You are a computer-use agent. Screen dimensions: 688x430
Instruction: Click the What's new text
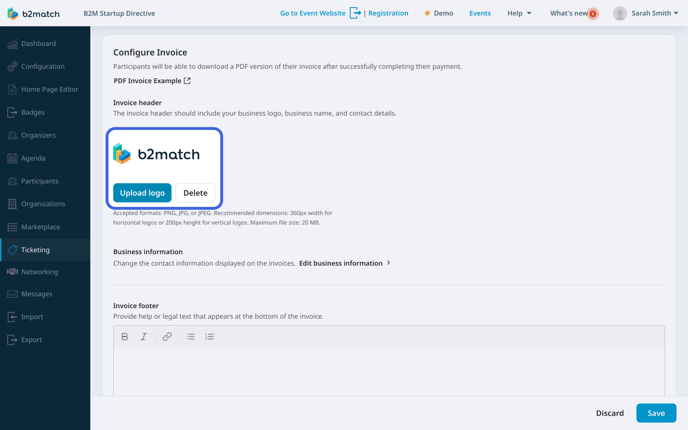pyautogui.click(x=569, y=13)
